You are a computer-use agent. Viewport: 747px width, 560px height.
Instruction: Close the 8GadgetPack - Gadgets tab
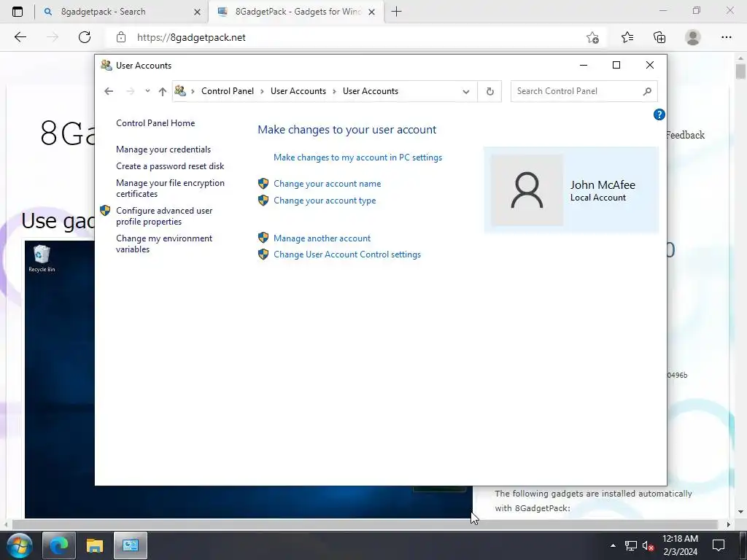[371, 12]
